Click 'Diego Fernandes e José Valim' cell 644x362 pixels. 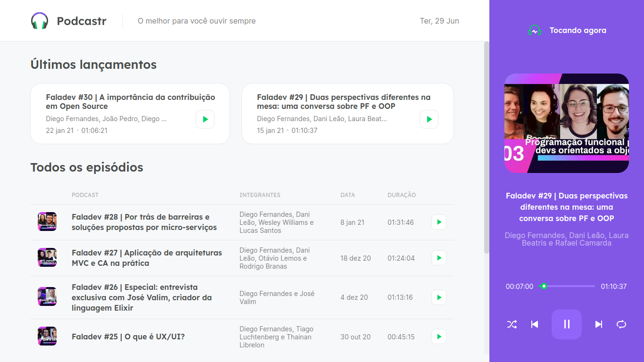[277, 297]
